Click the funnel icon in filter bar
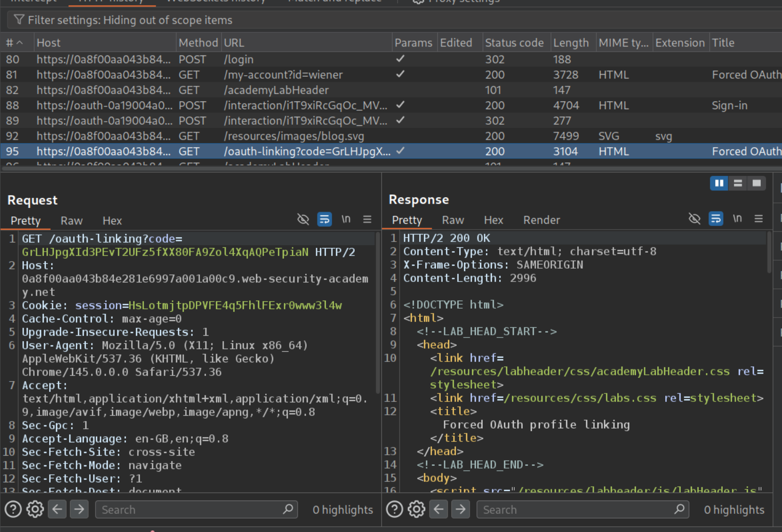 pyautogui.click(x=19, y=20)
